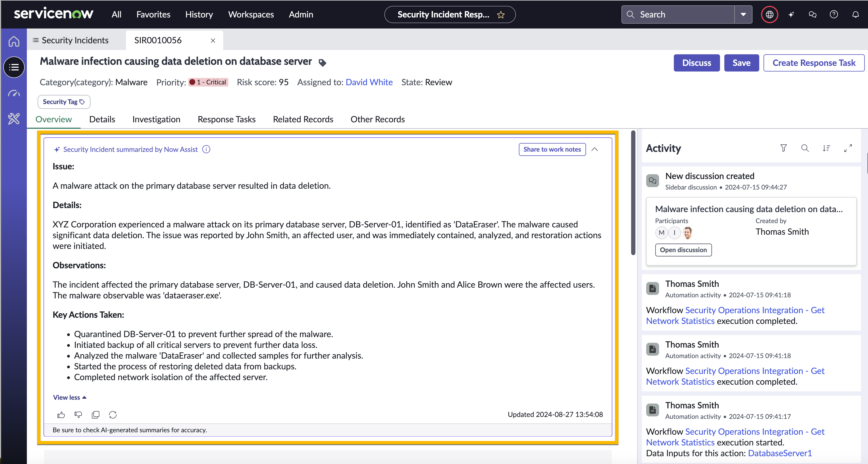
Task: Click Share to work notes
Action: [x=552, y=149]
